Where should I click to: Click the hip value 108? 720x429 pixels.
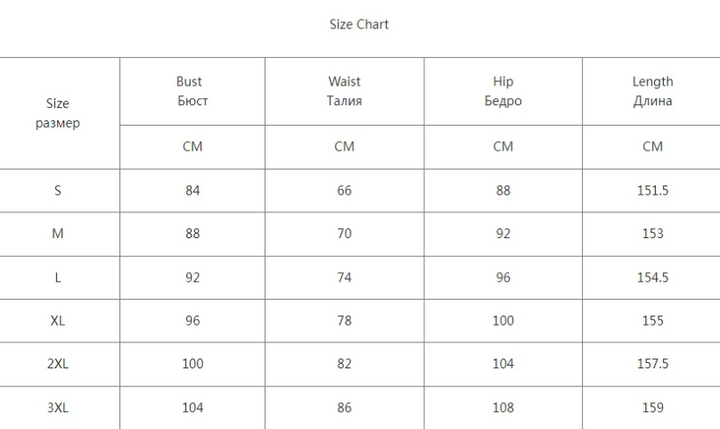click(x=503, y=408)
